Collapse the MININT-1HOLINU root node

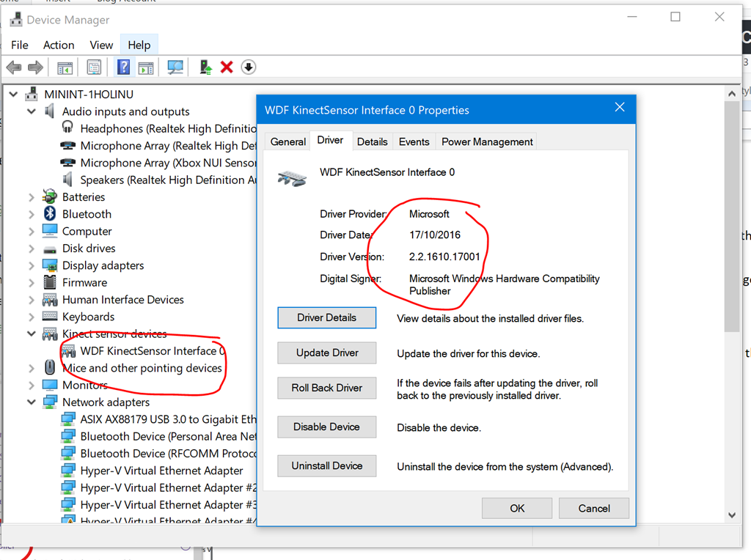pyautogui.click(x=13, y=95)
